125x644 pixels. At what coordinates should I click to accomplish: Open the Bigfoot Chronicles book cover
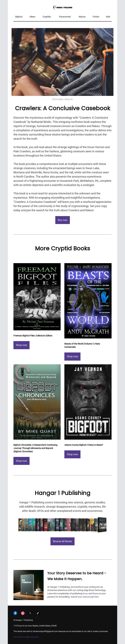(x=37, y=402)
